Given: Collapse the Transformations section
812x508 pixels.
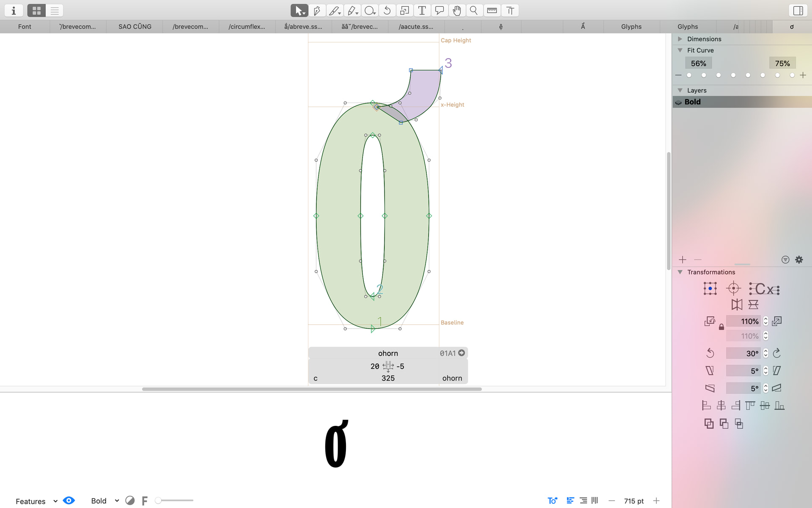Looking at the screenshot, I should click(680, 272).
